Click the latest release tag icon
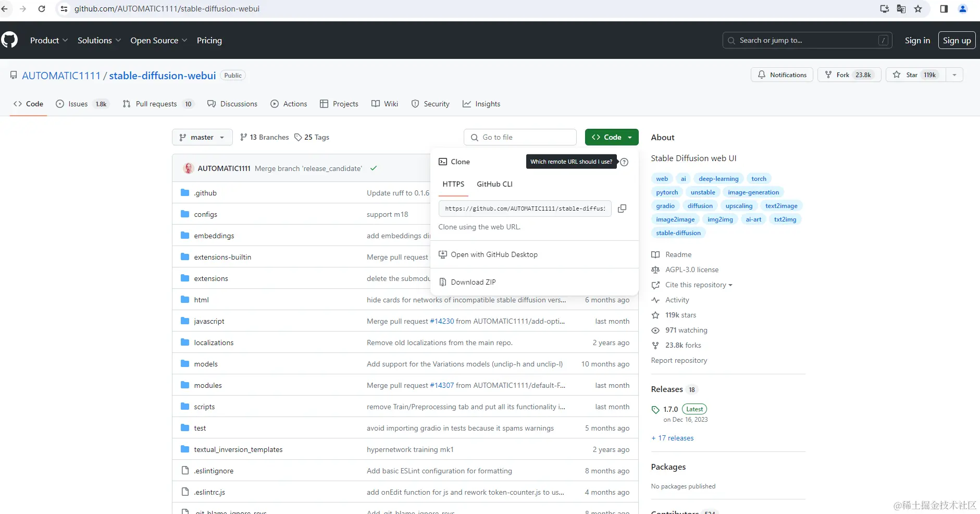The height and width of the screenshot is (514, 980). click(x=655, y=410)
